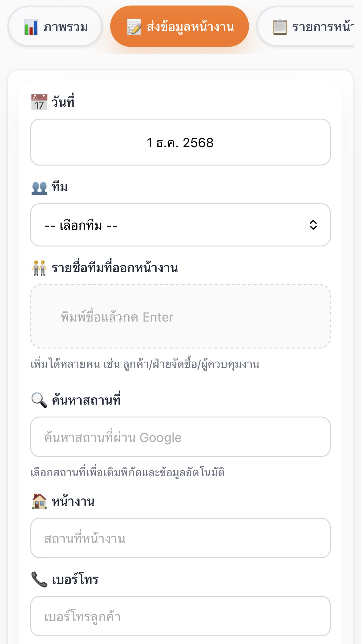Click the people silhouette icon beside ทีม
361x644 pixels.
tap(39, 188)
